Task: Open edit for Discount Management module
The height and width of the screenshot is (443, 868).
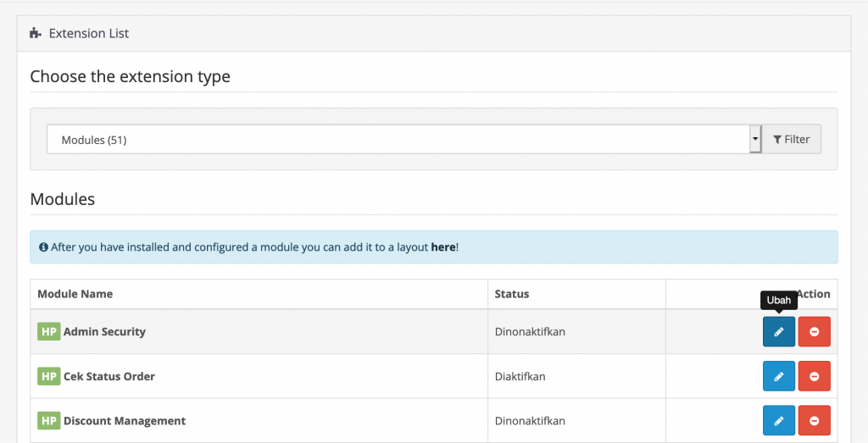Action: tap(778, 420)
